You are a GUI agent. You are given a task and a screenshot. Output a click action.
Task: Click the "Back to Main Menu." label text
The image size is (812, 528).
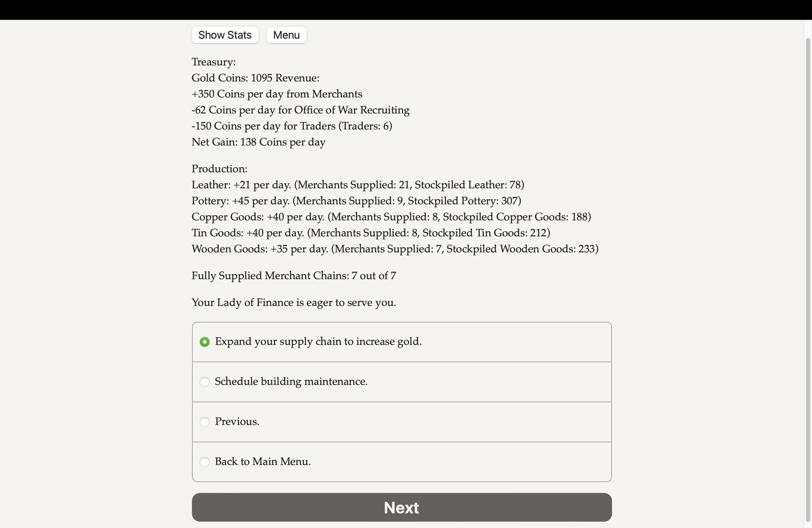click(263, 462)
